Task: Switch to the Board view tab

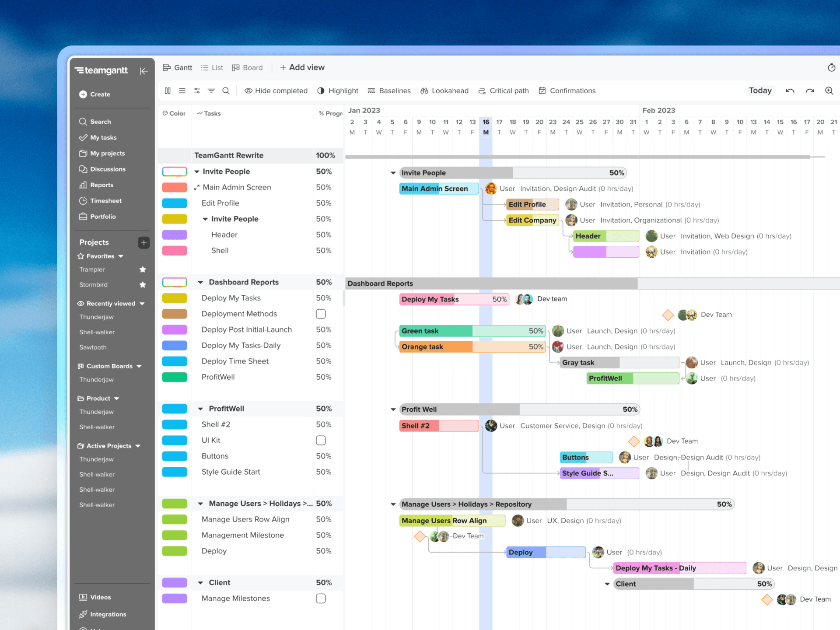Action: (247, 67)
